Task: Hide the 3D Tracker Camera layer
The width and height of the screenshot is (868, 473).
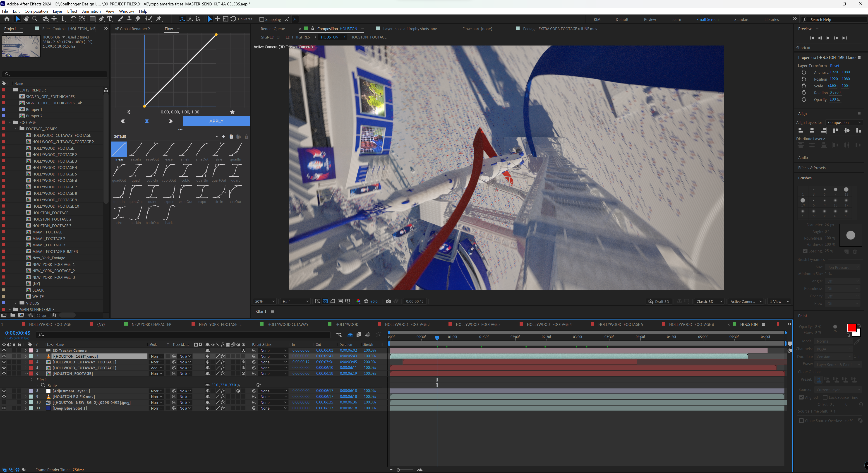Action: click(x=4, y=350)
